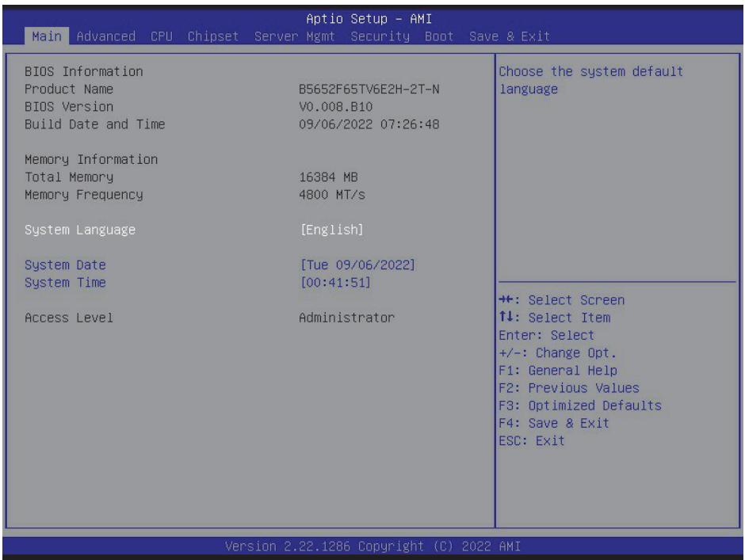Click the F4: Save & Exit hint
The height and width of the screenshot is (560, 745).
[553, 423]
